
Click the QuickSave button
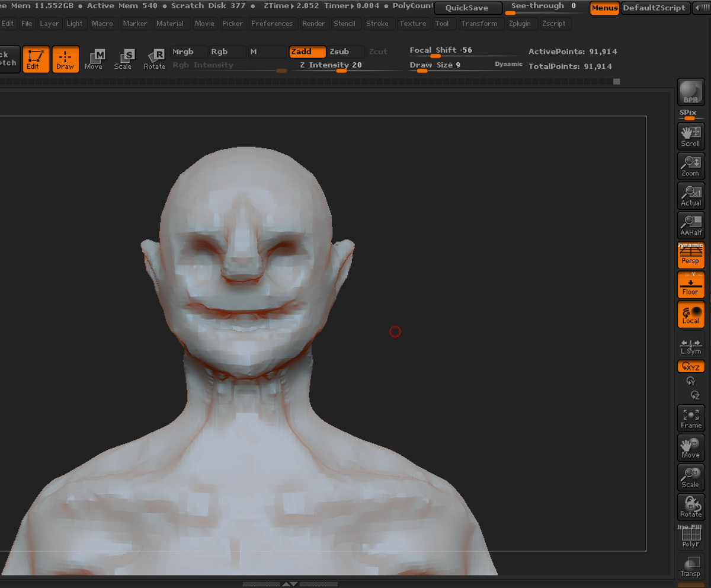pyautogui.click(x=467, y=8)
